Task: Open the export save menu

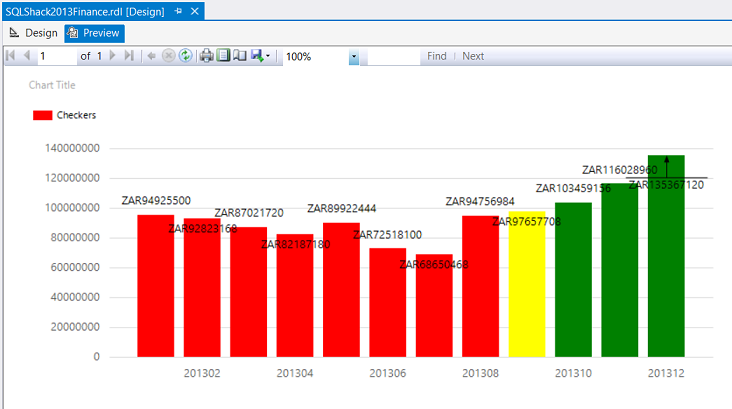Action: (x=260, y=56)
